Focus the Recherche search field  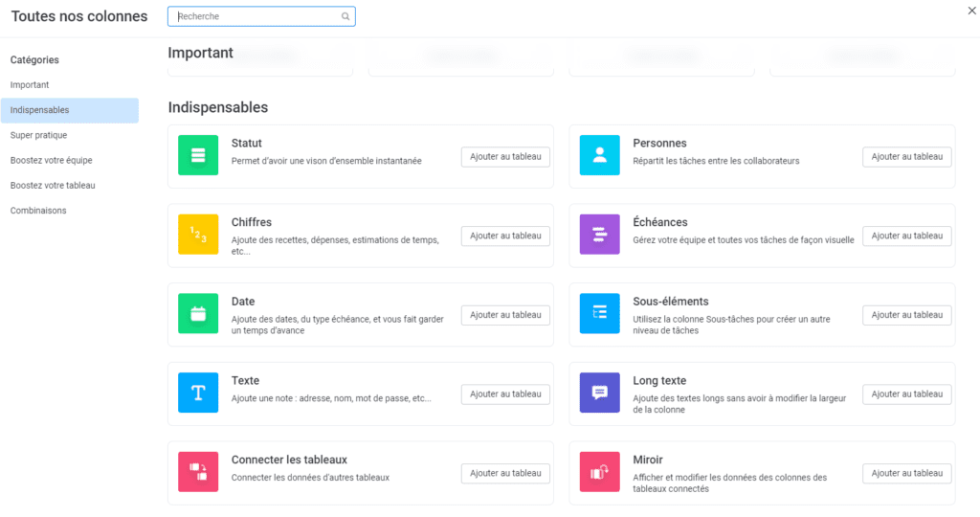point(256,16)
